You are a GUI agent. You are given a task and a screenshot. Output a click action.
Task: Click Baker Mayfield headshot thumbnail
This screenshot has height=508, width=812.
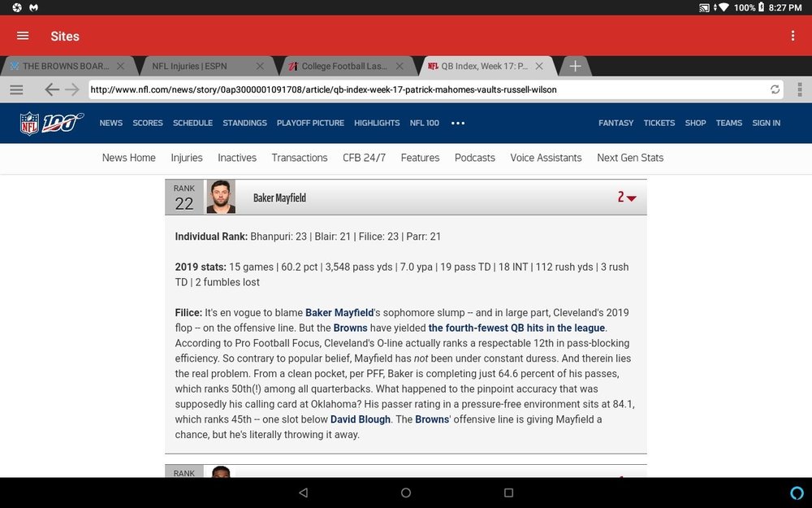[221, 197]
